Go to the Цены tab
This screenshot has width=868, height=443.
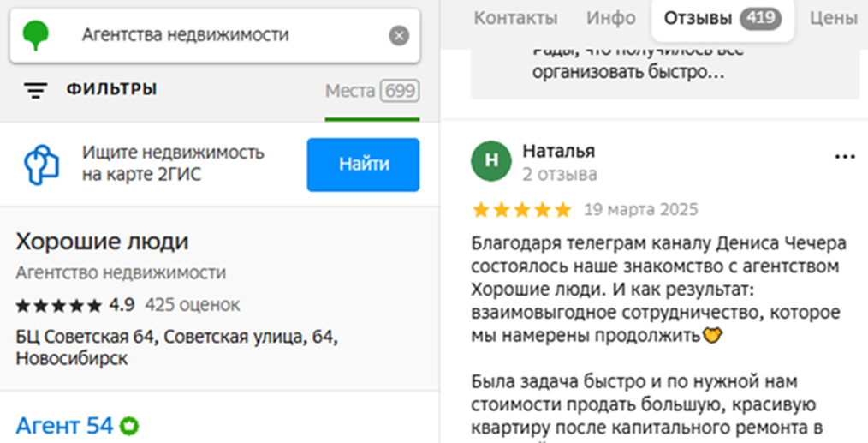(833, 18)
